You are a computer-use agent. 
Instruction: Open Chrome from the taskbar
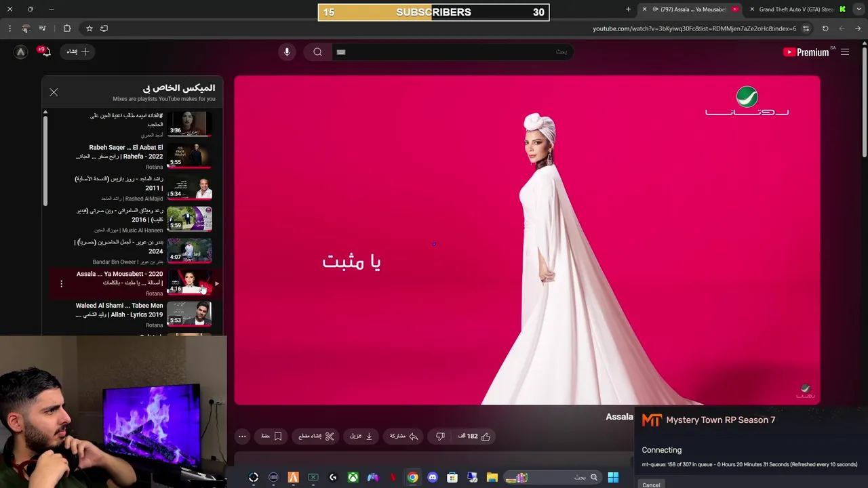pos(412,478)
